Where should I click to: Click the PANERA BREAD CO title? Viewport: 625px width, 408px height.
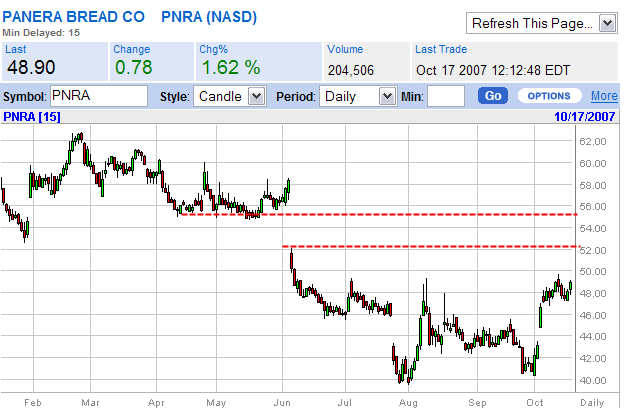click(x=73, y=17)
